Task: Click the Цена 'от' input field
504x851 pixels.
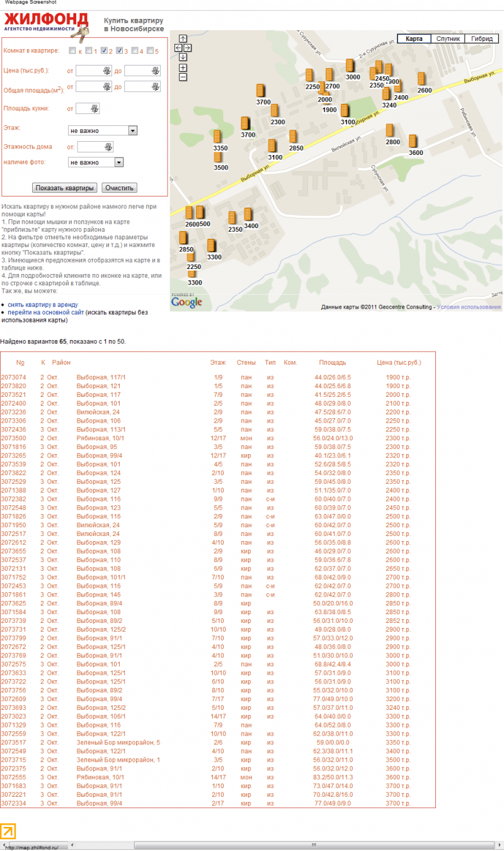Action: pyautogui.click(x=94, y=71)
